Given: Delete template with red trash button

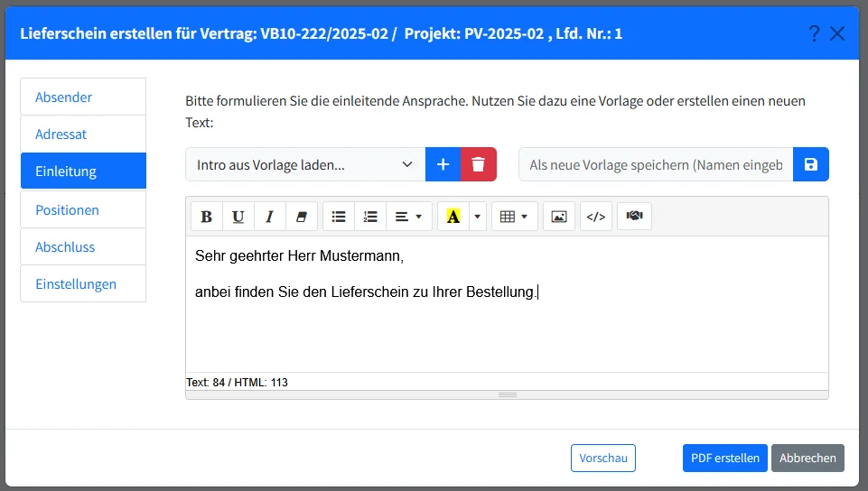Looking at the screenshot, I should [479, 164].
